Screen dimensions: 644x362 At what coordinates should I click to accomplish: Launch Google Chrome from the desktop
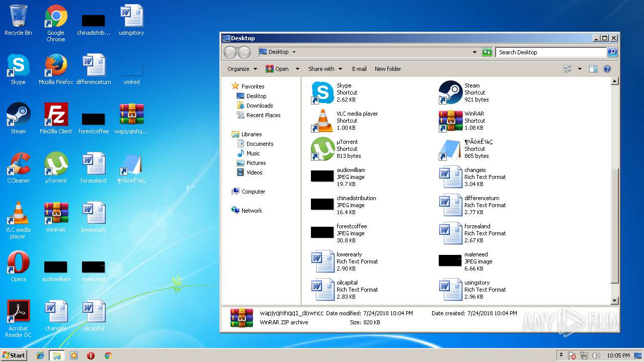pyautogui.click(x=56, y=23)
